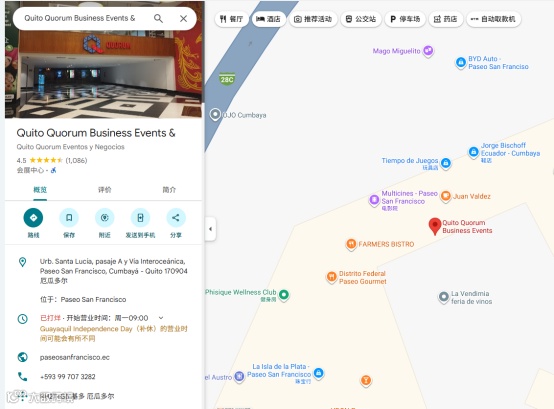Click the Juan Valdez cafe marker
Viewport: 554px width, 409px height.
tap(446, 196)
